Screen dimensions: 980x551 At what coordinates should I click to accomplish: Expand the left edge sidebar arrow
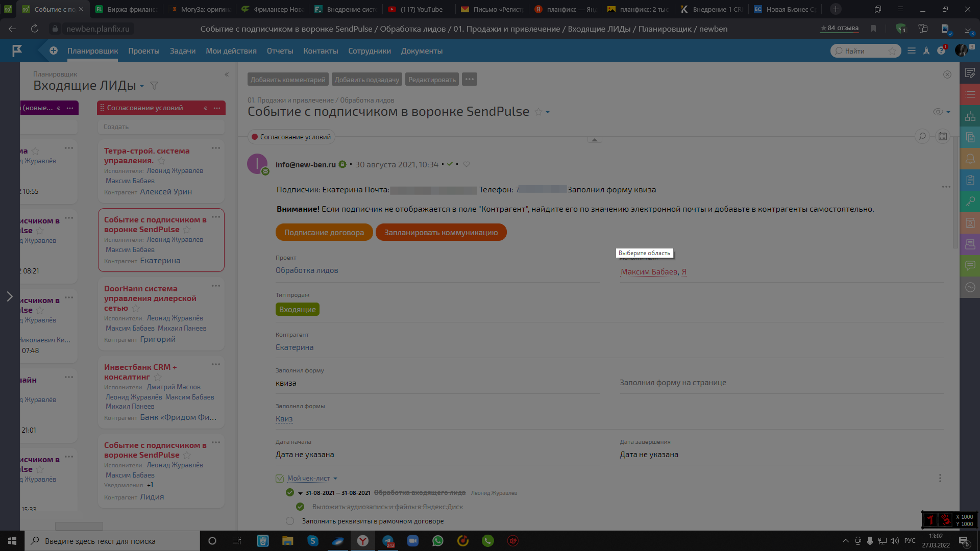10,296
